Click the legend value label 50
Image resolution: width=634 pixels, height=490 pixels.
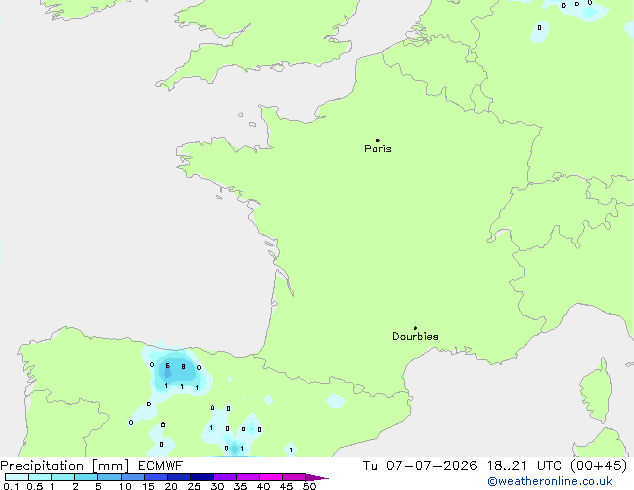(310, 486)
